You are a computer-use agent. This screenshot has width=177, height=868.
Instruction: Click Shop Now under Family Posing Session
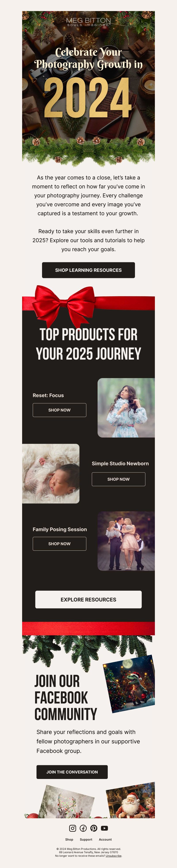59,544
